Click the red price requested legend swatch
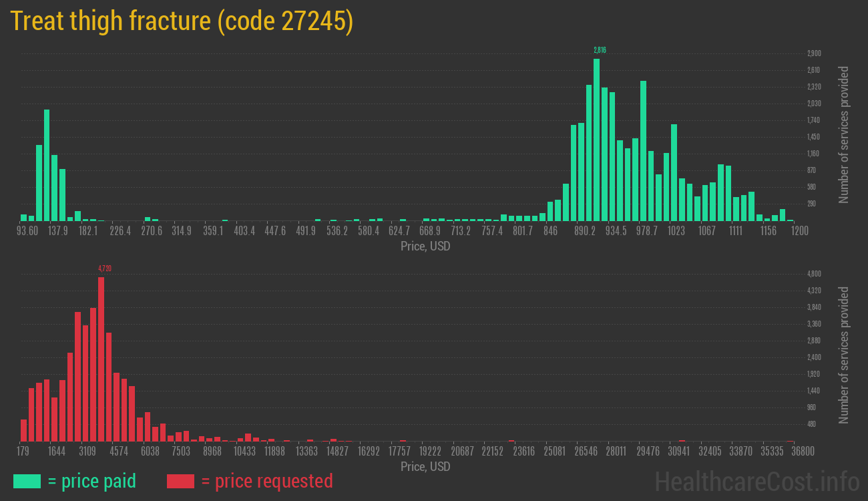Viewport: 868px width, 501px height. [180, 481]
